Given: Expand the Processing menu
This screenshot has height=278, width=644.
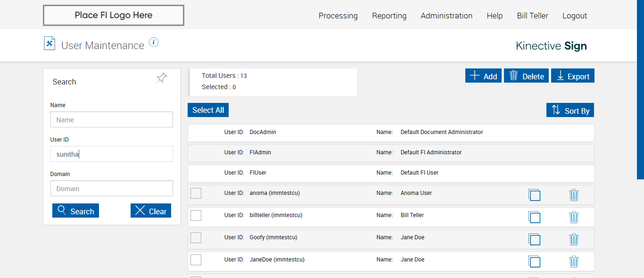Looking at the screenshot, I should [x=338, y=16].
